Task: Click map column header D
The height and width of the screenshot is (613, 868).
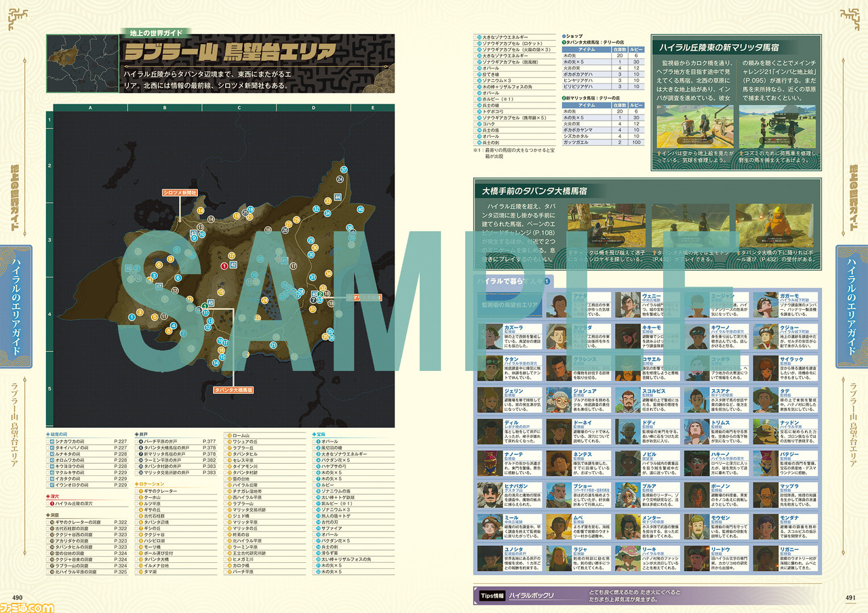Action: pyautogui.click(x=314, y=108)
